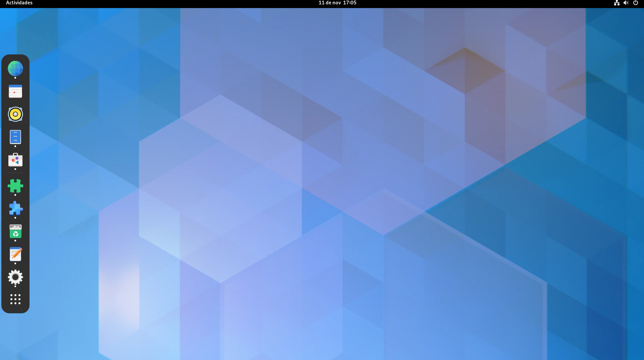Launch the Software shopping bag icon
This screenshot has height=360, width=644.
coord(15,160)
